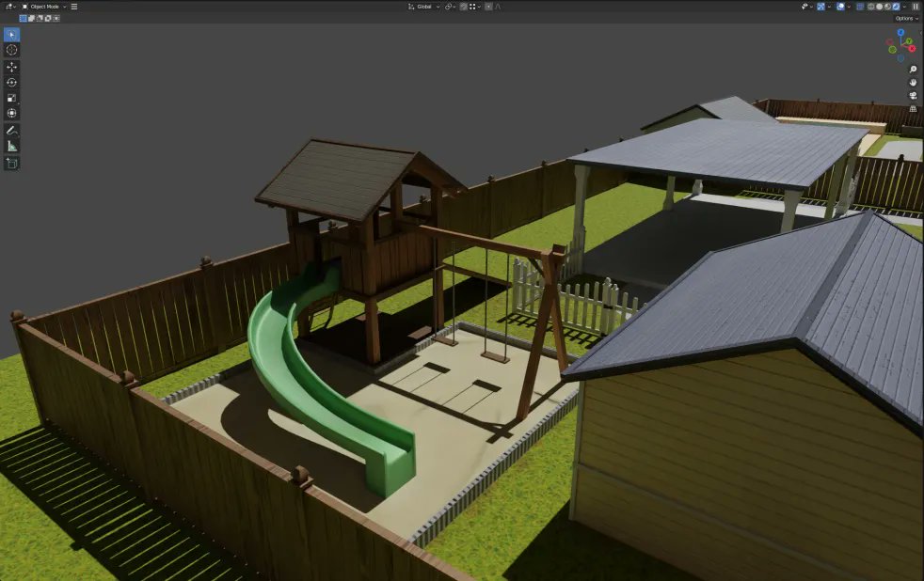Image resolution: width=924 pixels, height=581 pixels.
Task: Open the Options dropdown
Action: pyautogui.click(x=906, y=18)
